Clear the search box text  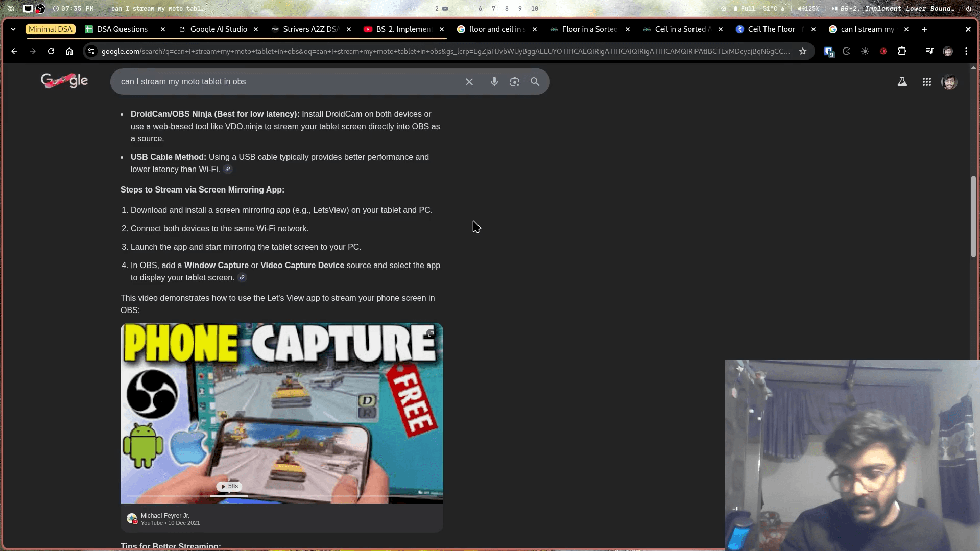click(469, 82)
